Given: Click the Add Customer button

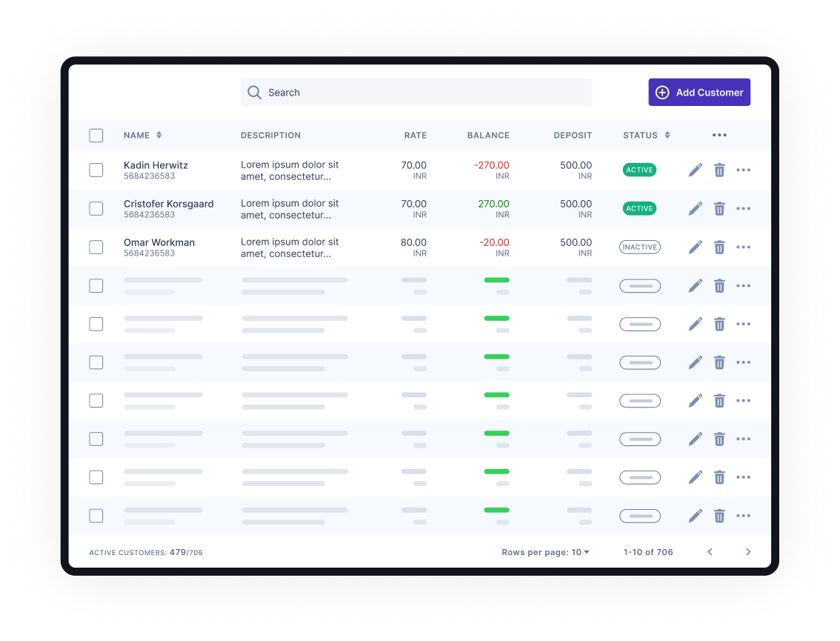Looking at the screenshot, I should (699, 93).
